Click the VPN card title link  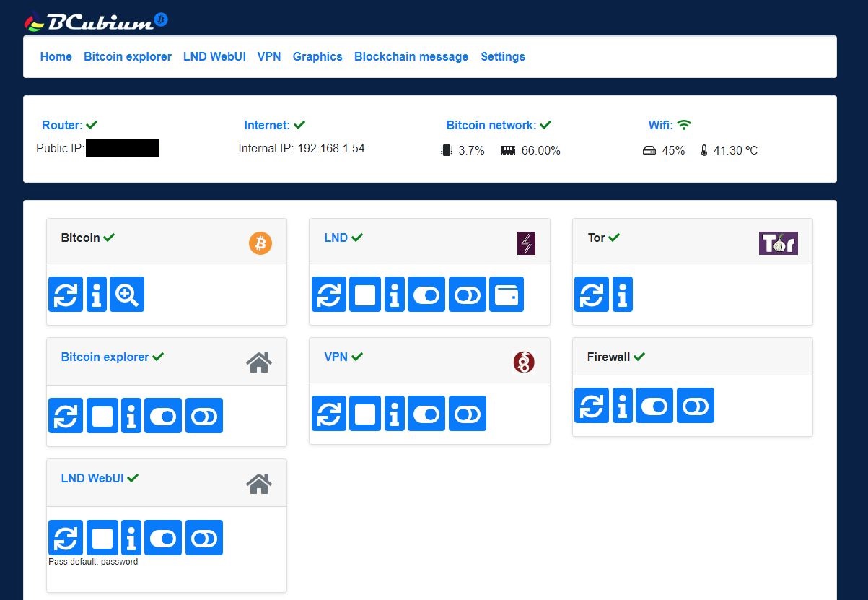tap(336, 357)
